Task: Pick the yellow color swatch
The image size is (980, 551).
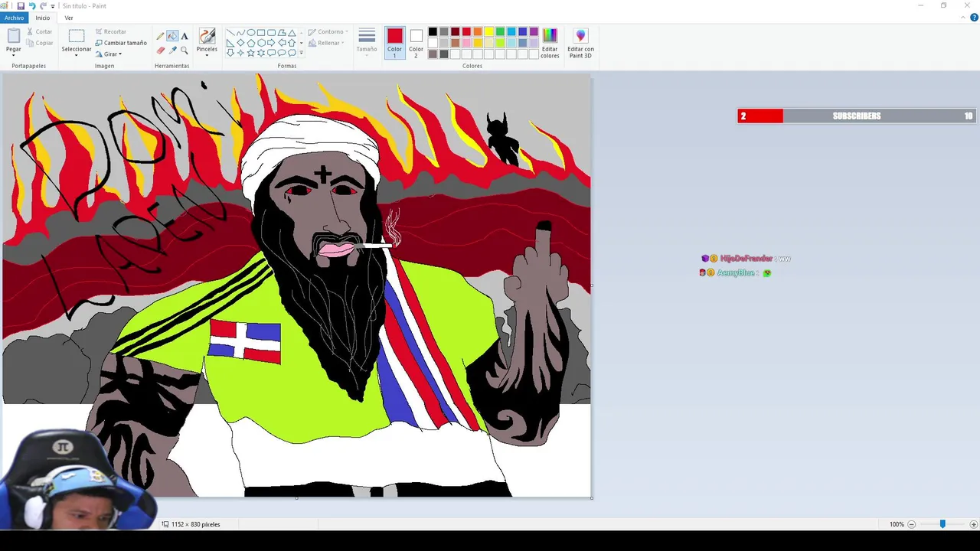Action: click(x=488, y=32)
